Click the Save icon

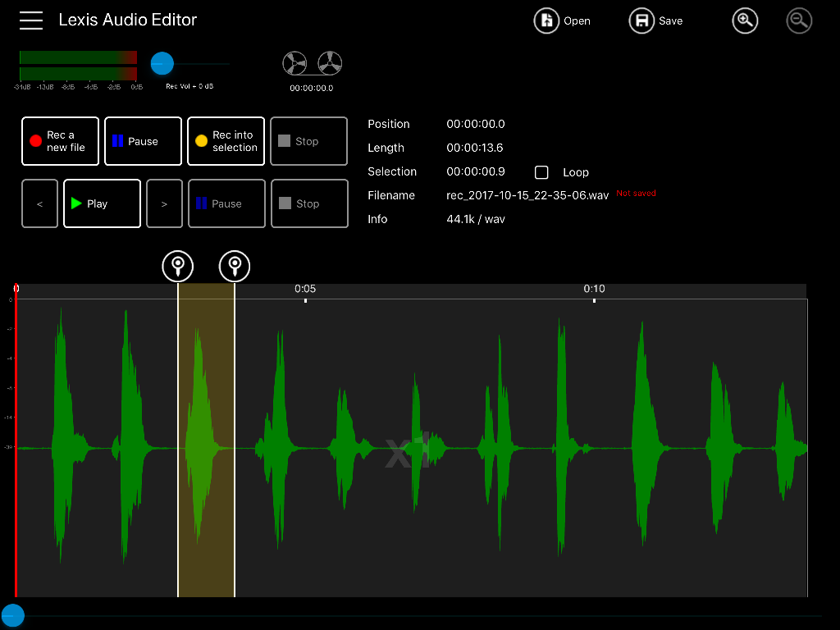click(x=641, y=21)
